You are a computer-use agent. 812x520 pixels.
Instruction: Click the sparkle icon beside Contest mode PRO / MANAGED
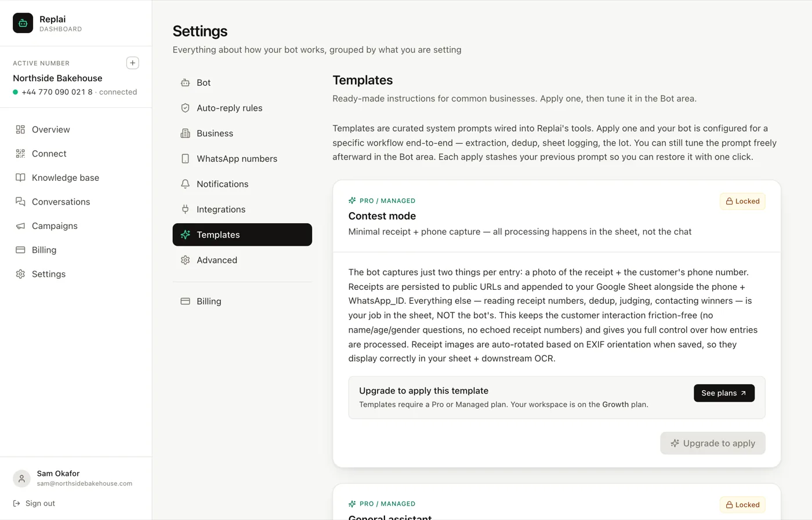tap(352, 201)
